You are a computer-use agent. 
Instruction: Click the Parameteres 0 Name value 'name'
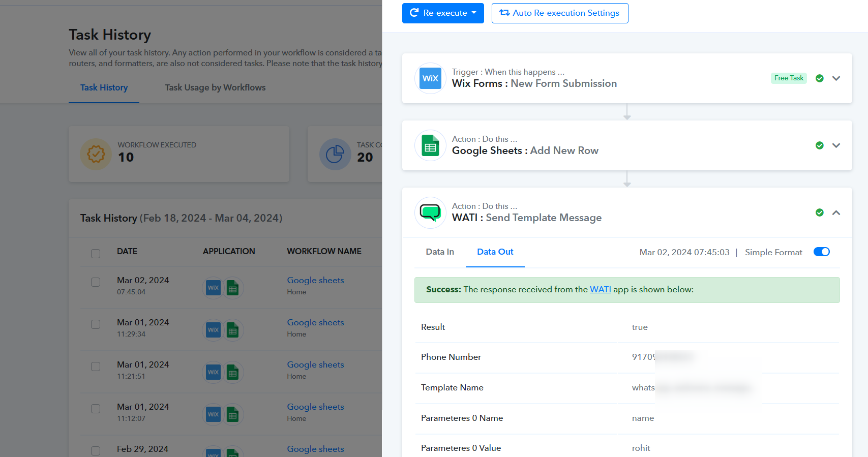pos(643,418)
